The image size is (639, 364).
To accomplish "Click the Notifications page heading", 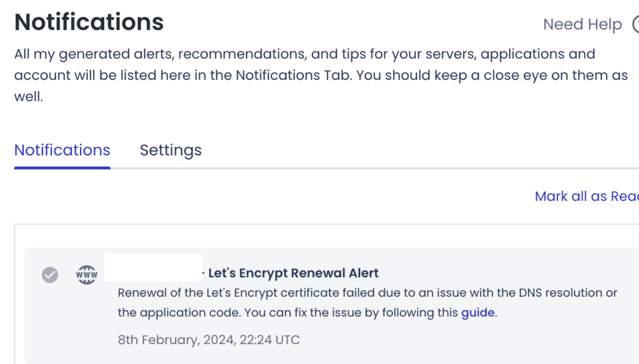I will pos(89,22).
